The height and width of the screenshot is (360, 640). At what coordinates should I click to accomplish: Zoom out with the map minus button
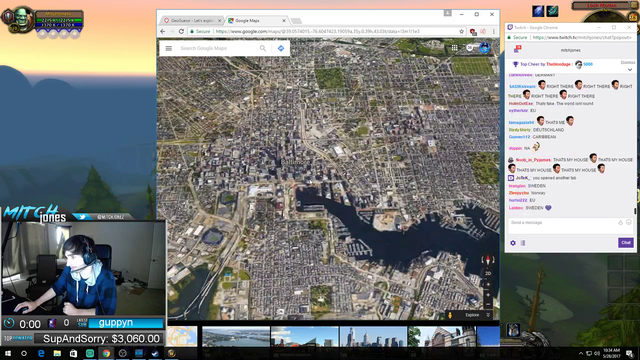(x=488, y=304)
